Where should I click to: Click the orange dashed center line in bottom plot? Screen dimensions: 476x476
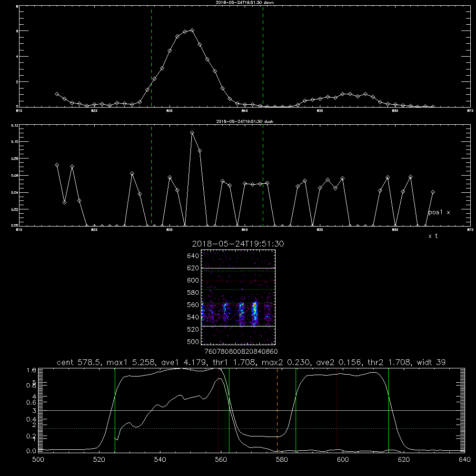[277, 410]
